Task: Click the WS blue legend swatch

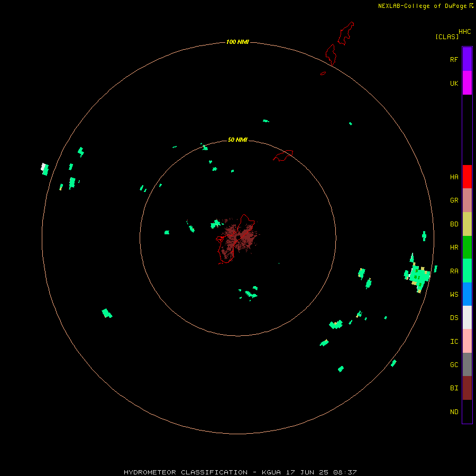Action: point(467,294)
